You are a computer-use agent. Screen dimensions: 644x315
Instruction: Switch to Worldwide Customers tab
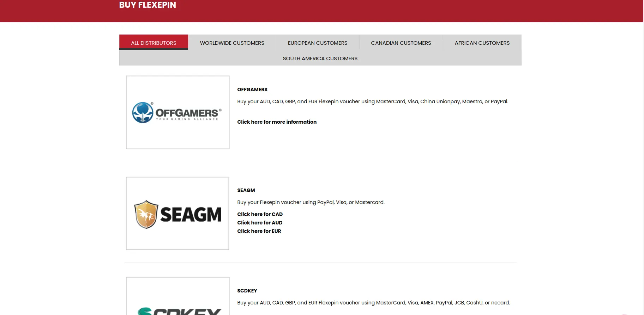[232, 43]
